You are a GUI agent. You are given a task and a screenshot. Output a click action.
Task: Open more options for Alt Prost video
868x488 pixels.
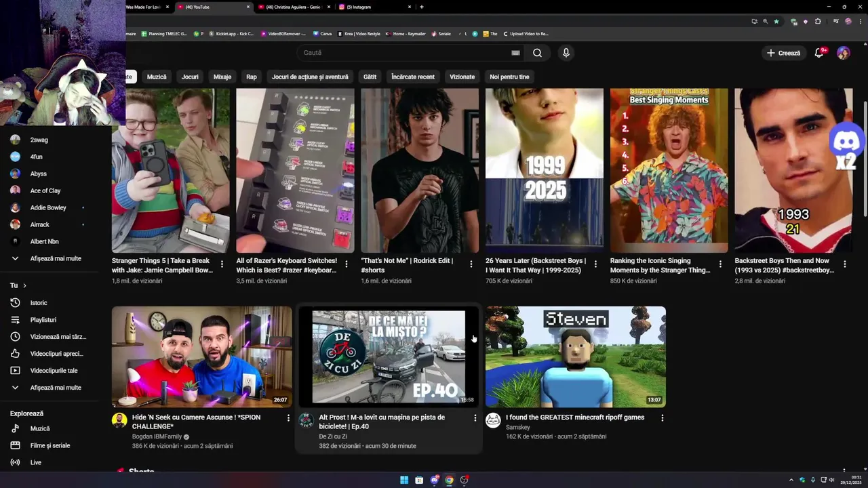475,418
